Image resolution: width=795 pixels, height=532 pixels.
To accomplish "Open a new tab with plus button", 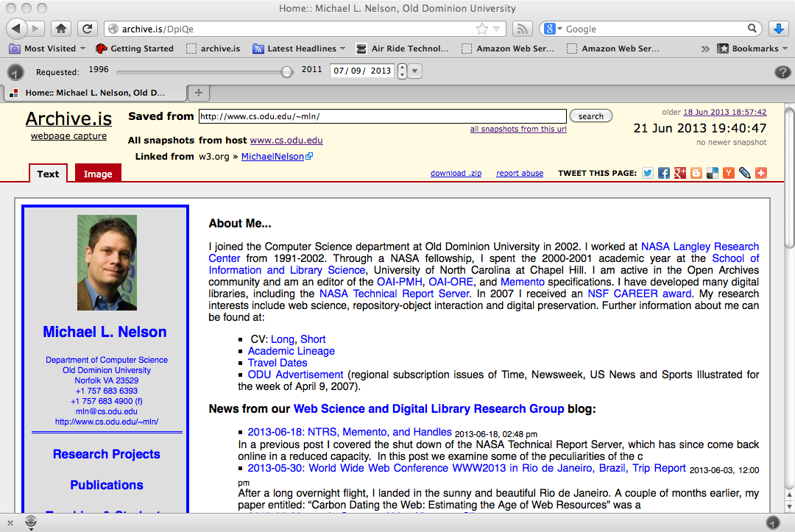I will 199,93.
